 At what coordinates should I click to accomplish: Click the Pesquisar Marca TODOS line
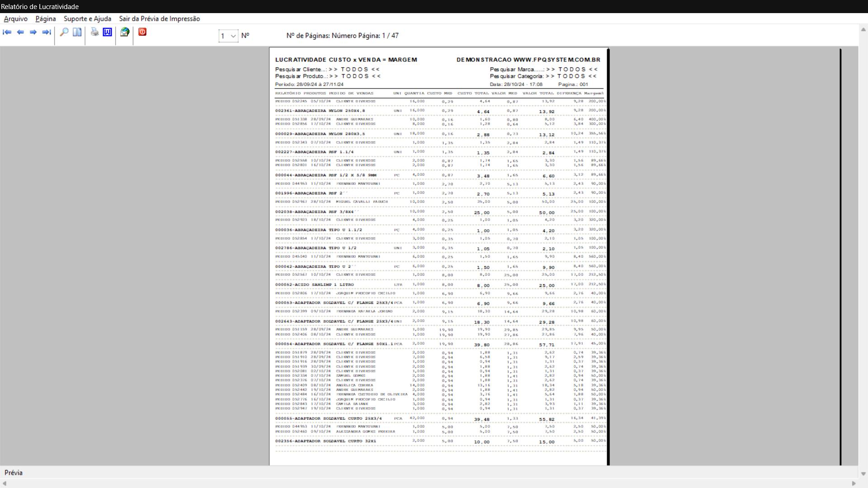pos(544,70)
